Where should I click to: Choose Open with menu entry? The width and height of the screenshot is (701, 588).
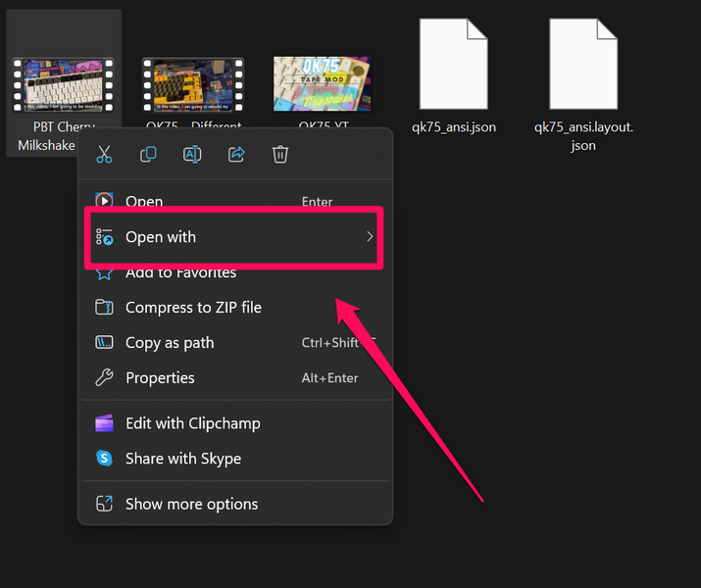161,237
